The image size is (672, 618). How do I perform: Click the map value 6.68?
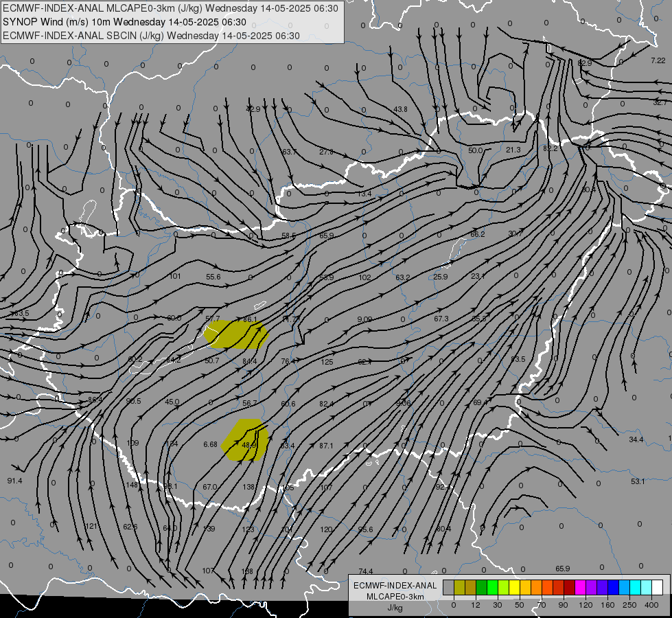[211, 445]
